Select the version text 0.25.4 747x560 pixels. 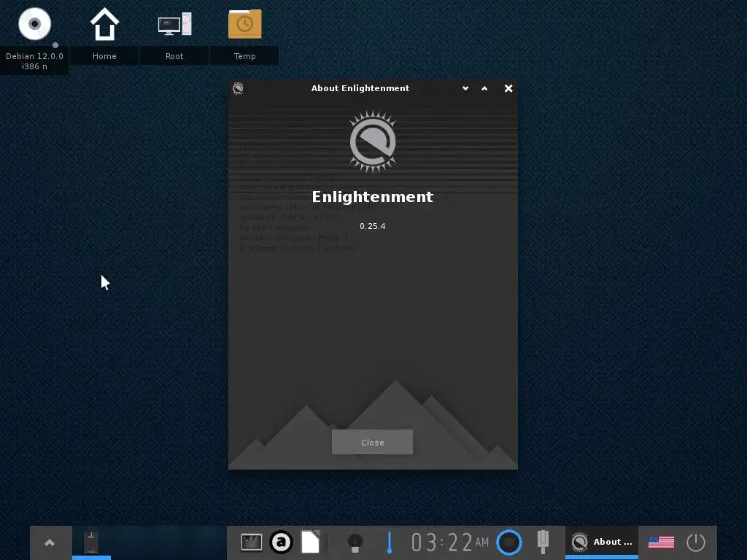[x=373, y=226]
